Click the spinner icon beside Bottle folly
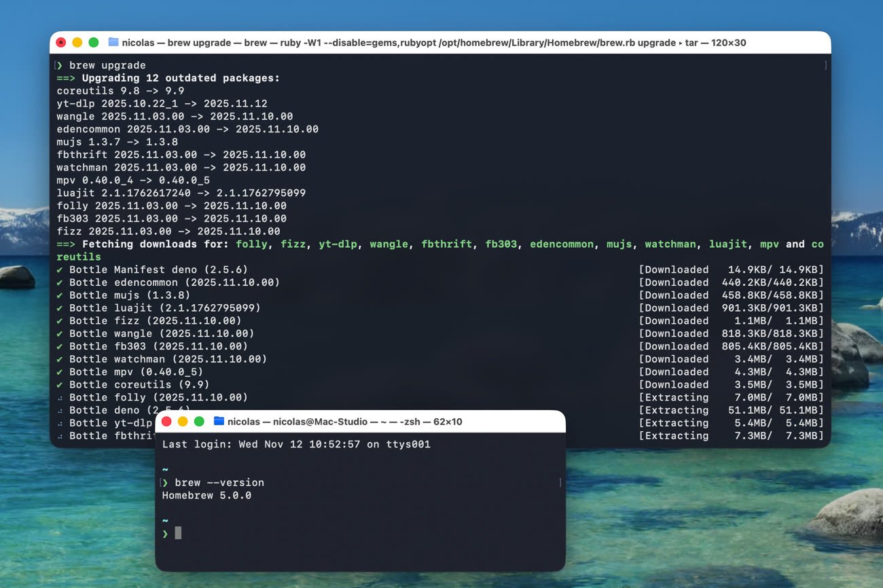The image size is (883, 588). tap(60, 398)
